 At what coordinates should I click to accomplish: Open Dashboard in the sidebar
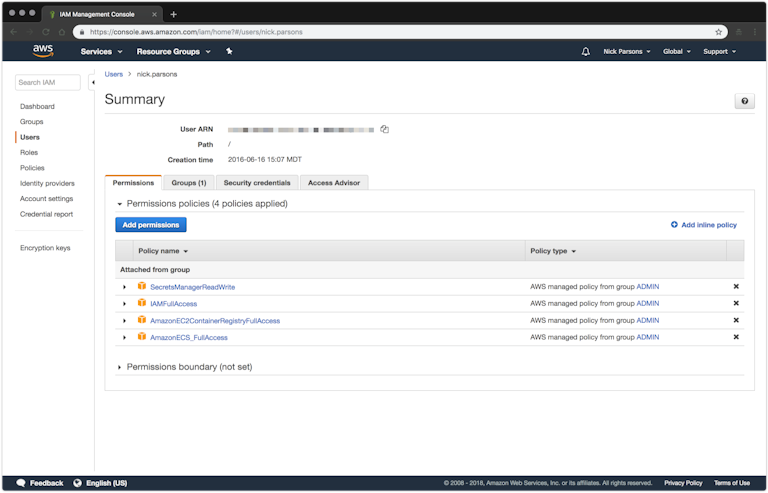click(x=37, y=106)
